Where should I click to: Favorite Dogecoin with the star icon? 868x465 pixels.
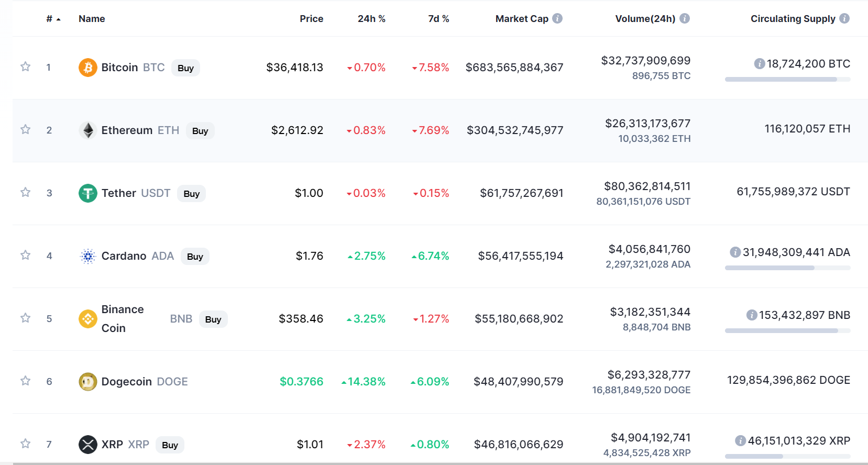click(25, 381)
